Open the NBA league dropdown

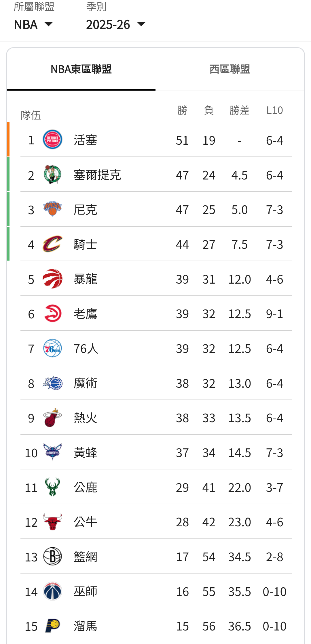click(33, 25)
